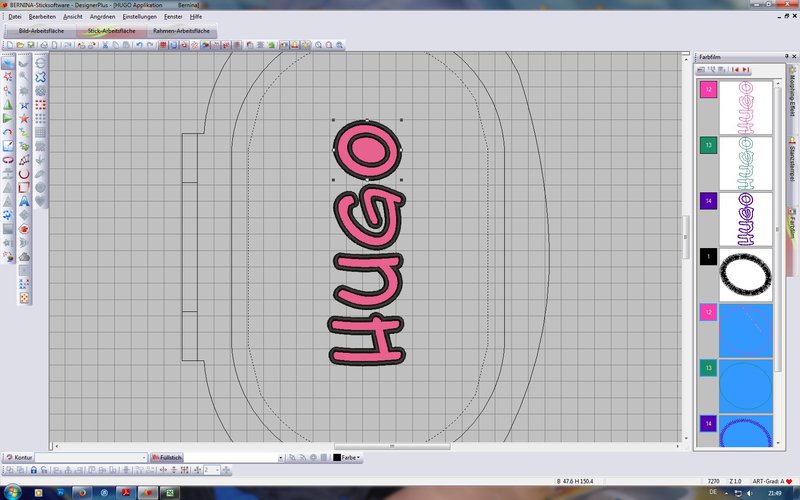The width and height of the screenshot is (800, 500).
Task: Click the Füllstich button
Action: [x=166, y=458]
